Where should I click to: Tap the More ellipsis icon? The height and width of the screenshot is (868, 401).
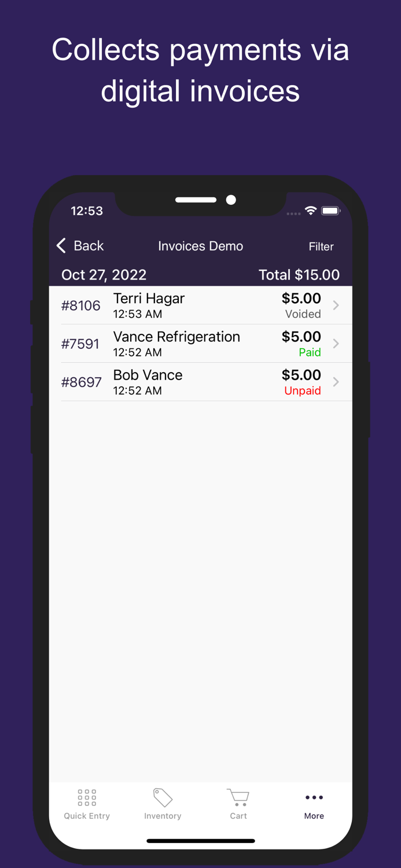[x=314, y=797]
